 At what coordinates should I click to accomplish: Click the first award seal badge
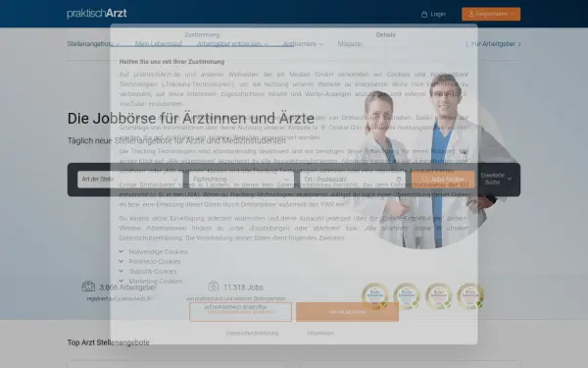(374, 296)
